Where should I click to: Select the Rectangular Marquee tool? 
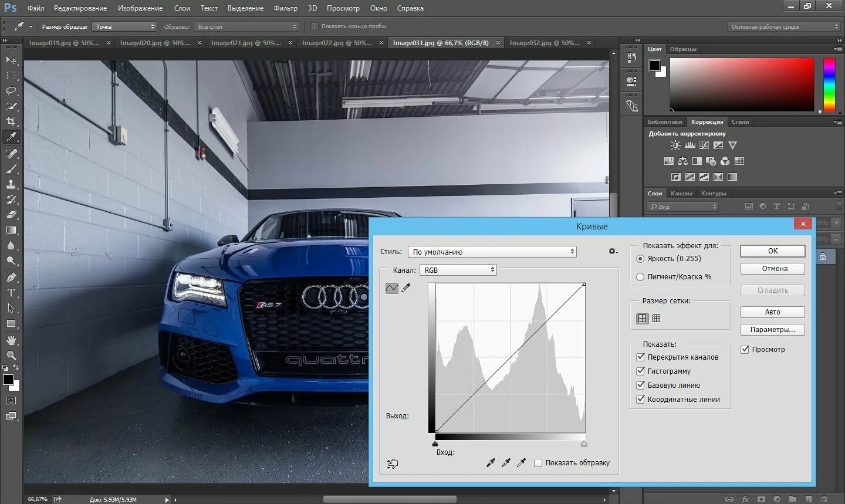click(x=11, y=76)
